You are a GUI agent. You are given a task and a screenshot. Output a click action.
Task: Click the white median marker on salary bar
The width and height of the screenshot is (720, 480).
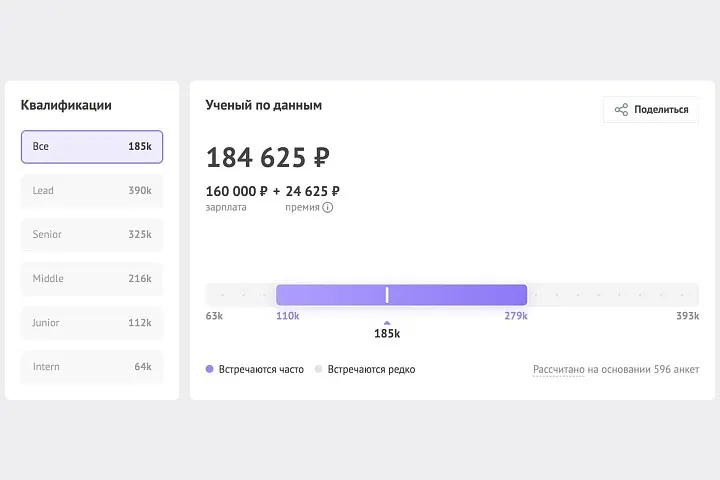[x=387, y=294]
